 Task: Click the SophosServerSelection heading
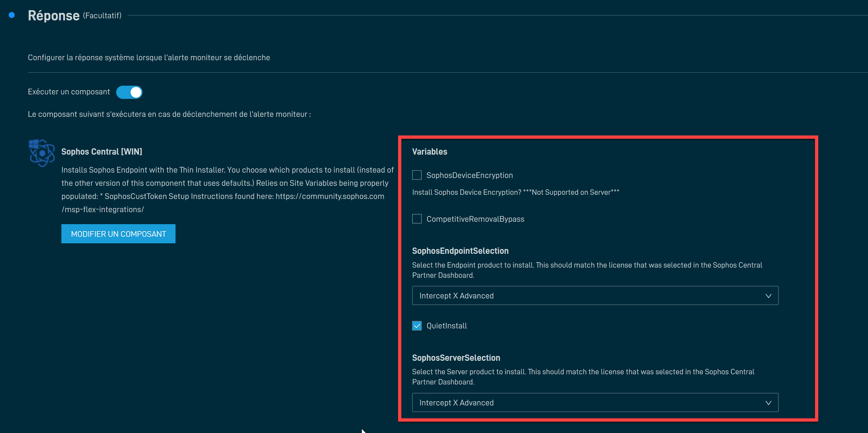[456, 358]
